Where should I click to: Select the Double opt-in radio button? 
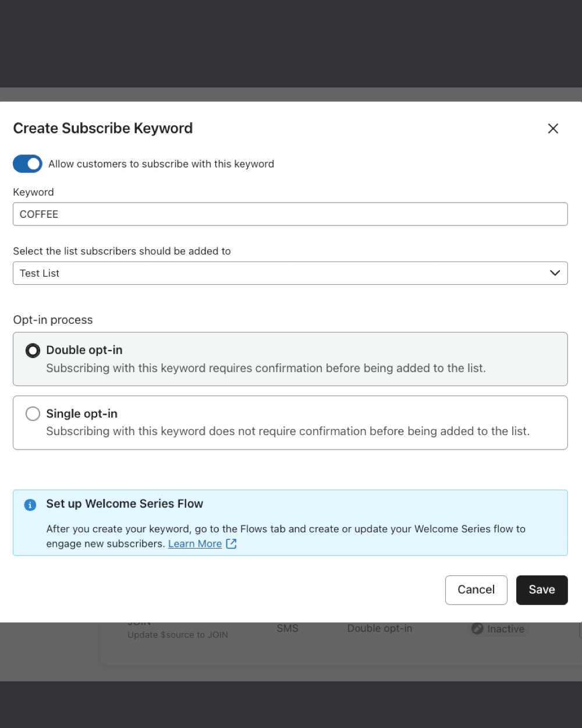(33, 350)
